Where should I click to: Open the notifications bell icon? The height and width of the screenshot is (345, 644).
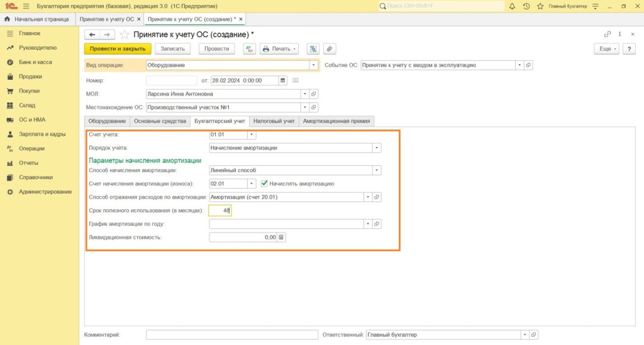click(x=513, y=6)
